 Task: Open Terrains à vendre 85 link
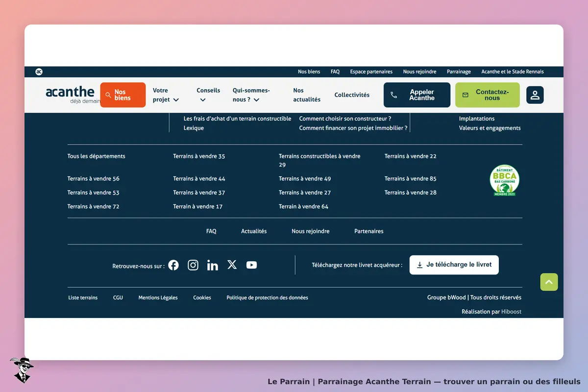411,179
